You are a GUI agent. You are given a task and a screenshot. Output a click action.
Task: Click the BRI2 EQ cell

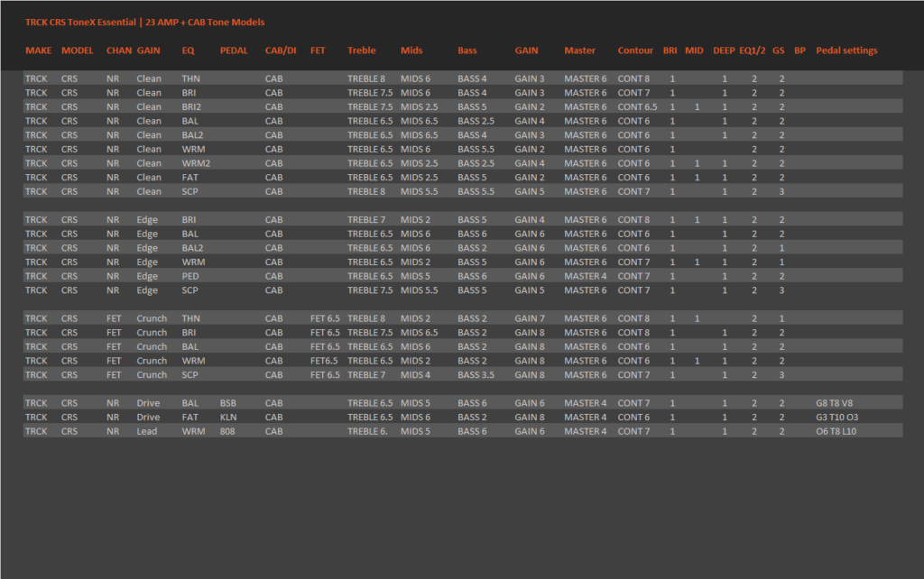click(x=191, y=107)
